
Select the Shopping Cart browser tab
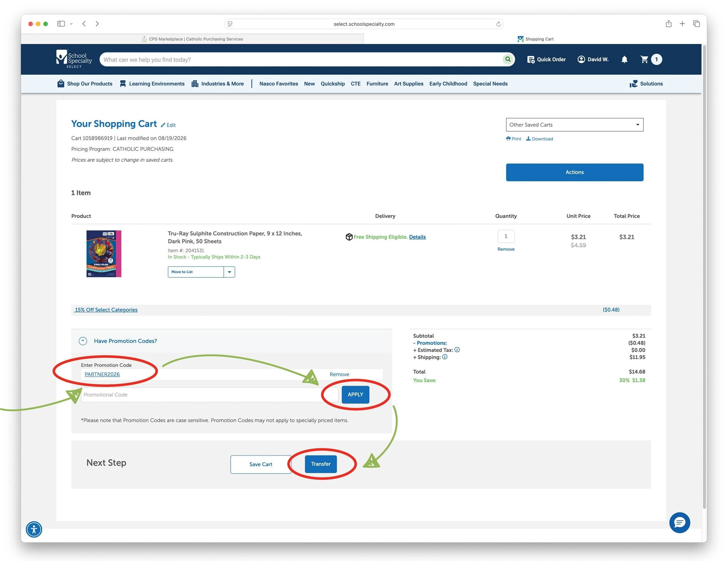point(535,39)
